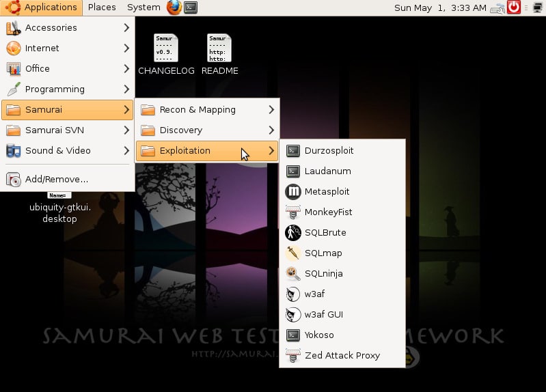Click the Metasploit icon in menu

click(x=293, y=192)
